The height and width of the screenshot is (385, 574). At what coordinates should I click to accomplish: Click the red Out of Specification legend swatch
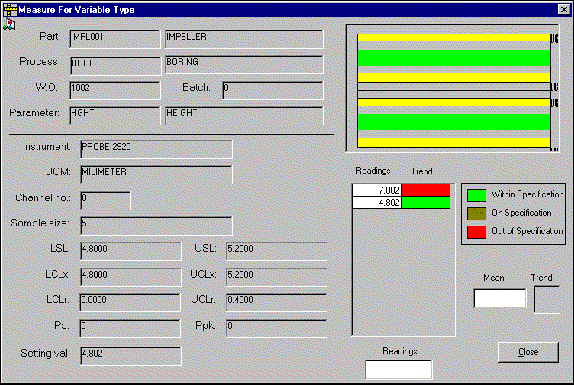477,232
